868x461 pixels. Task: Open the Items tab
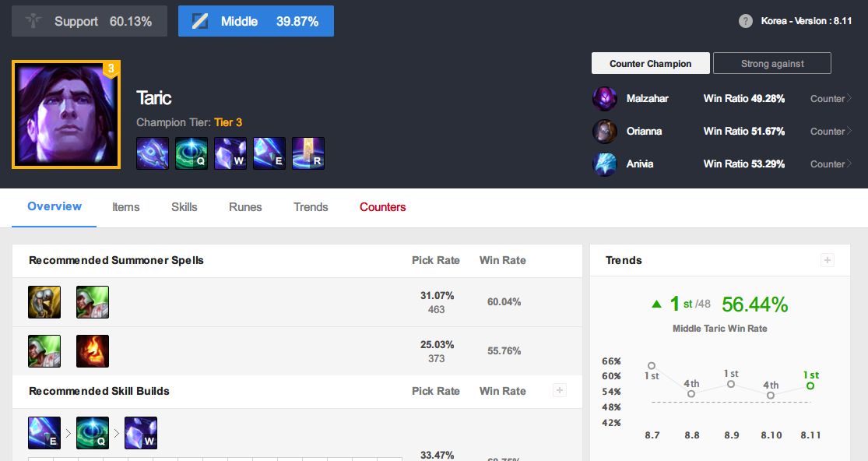tap(125, 207)
